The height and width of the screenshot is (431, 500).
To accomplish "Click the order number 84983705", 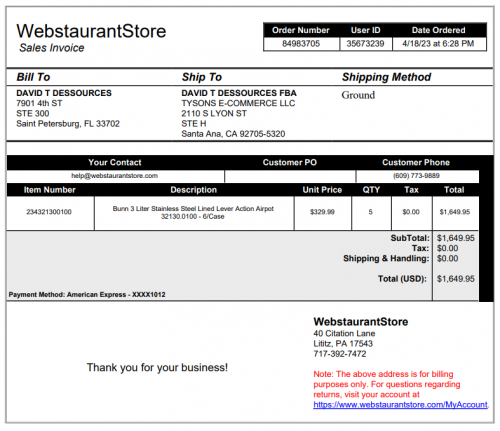I will pyautogui.click(x=301, y=44).
